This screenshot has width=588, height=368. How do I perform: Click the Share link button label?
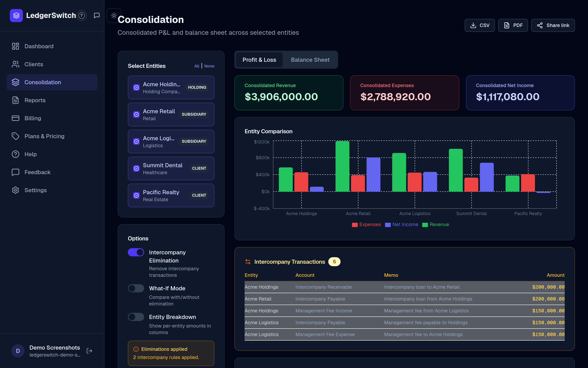click(x=558, y=25)
